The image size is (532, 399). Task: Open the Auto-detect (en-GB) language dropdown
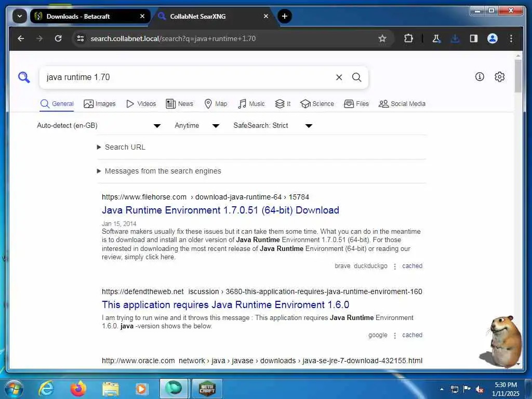coord(99,126)
